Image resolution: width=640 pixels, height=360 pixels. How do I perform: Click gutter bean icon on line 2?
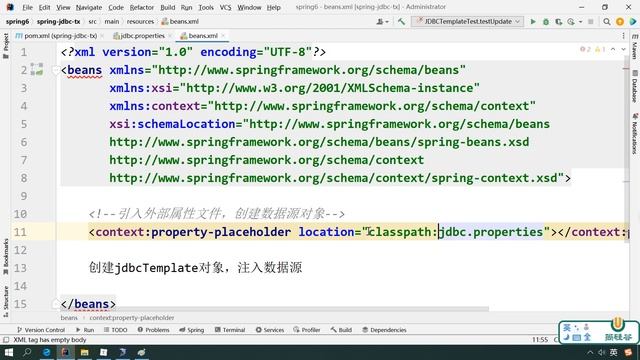pyautogui.click(x=37, y=69)
